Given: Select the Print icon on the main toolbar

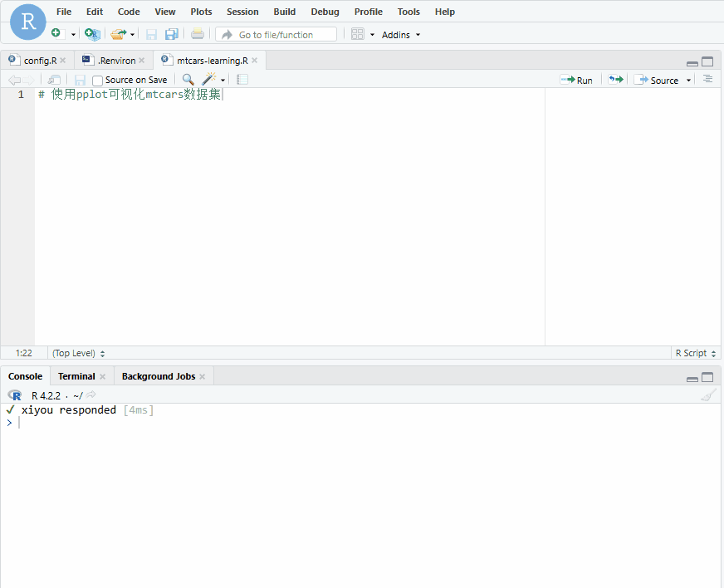Looking at the screenshot, I should coord(197,33).
